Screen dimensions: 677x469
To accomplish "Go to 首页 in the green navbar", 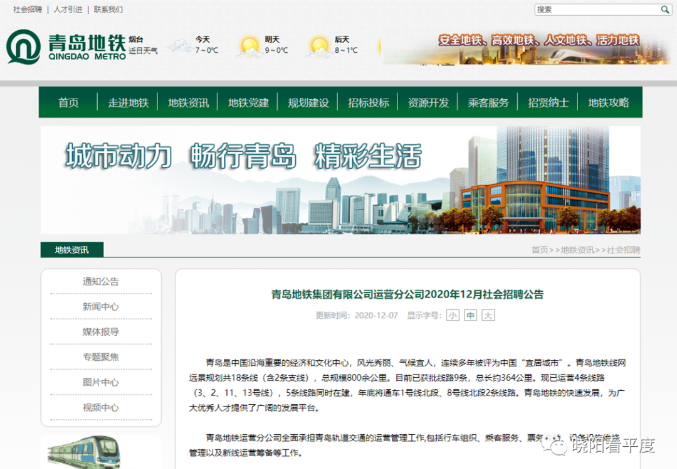I will click(x=68, y=103).
